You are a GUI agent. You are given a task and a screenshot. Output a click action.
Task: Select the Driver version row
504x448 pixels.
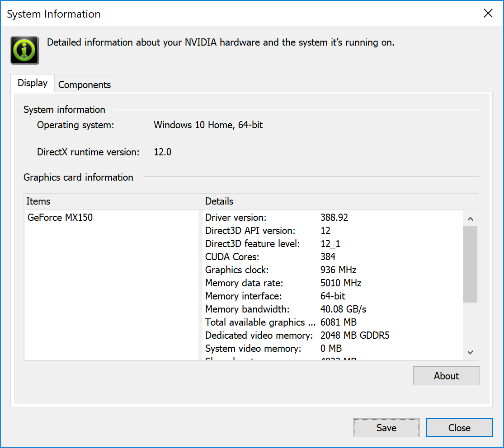[x=277, y=217]
